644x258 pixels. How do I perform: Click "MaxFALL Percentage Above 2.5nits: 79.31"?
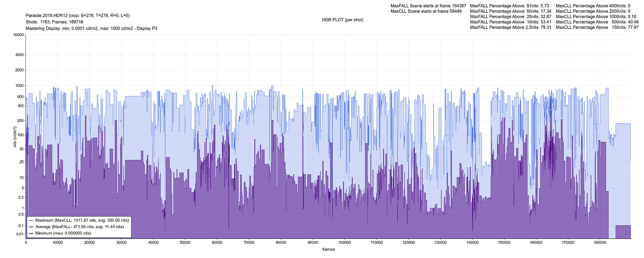(x=511, y=27)
